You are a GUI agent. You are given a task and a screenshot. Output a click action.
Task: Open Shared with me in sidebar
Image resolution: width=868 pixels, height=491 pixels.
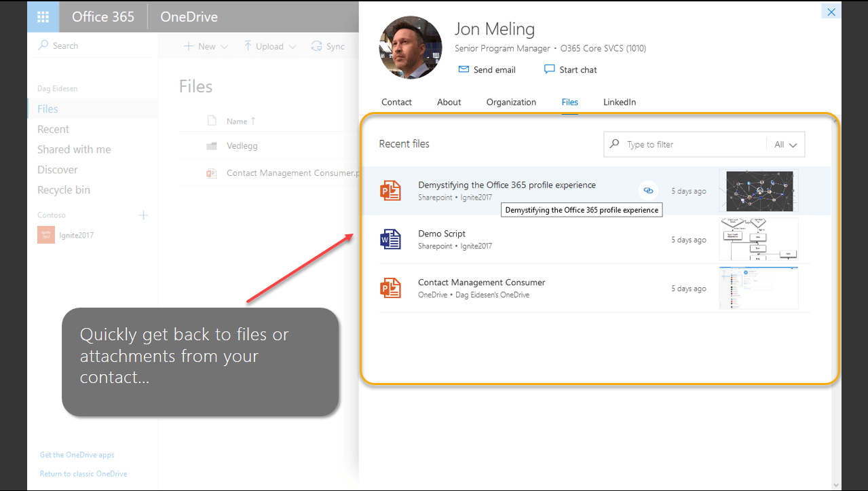pyautogui.click(x=74, y=149)
